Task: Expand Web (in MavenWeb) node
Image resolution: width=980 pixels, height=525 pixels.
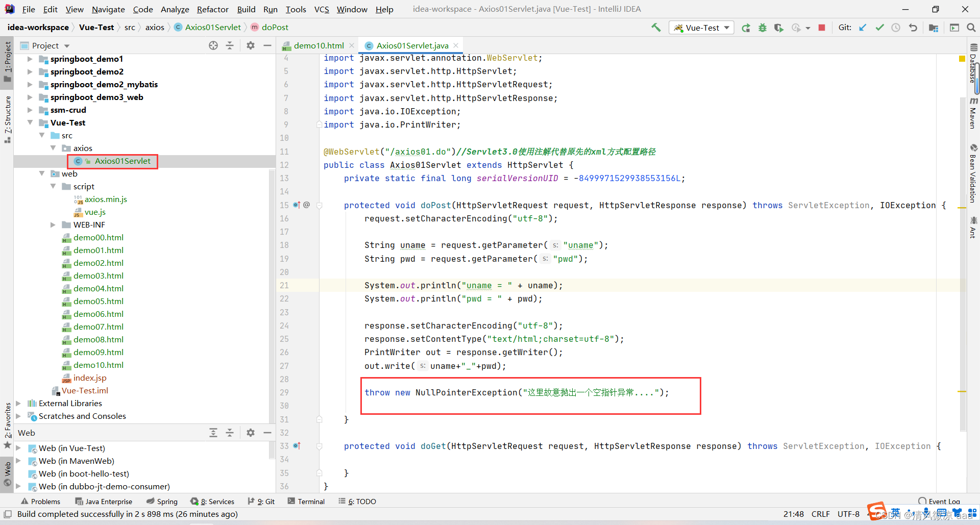Action: tap(18, 461)
